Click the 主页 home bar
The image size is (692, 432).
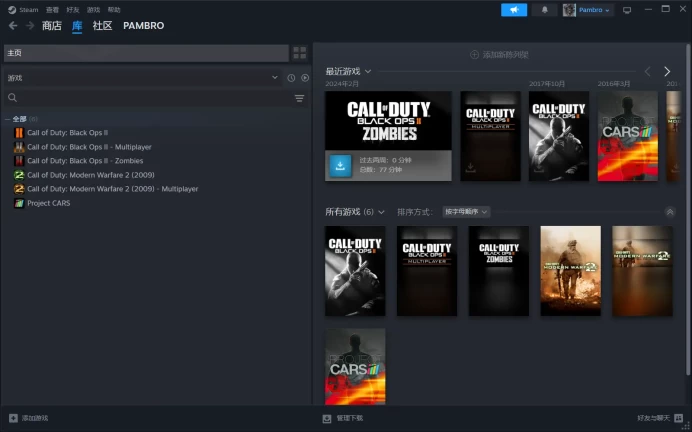point(146,53)
